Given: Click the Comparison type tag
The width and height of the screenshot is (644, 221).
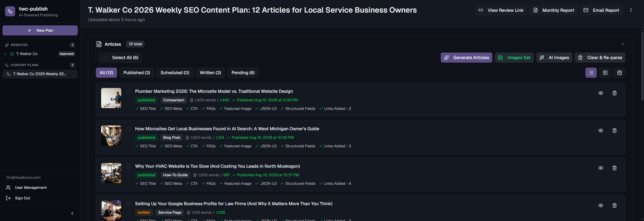Looking at the screenshot, I should [x=174, y=100].
